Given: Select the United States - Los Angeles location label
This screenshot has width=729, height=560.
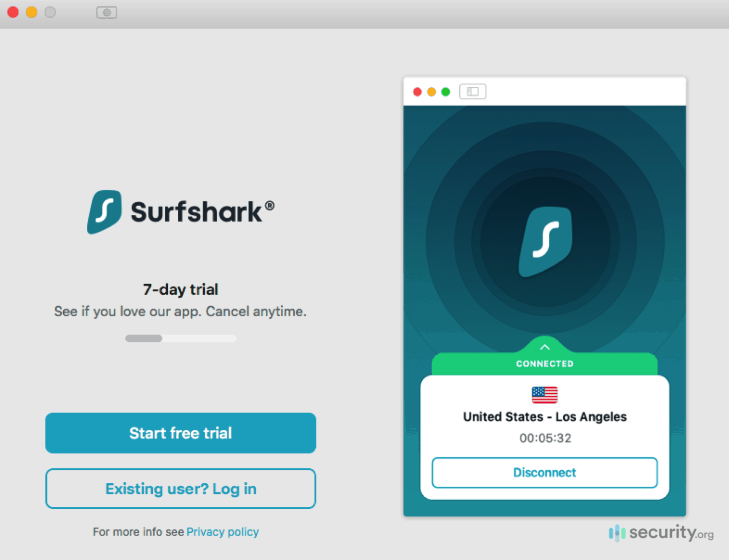Looking at the screenshot, I should point(545,417).
